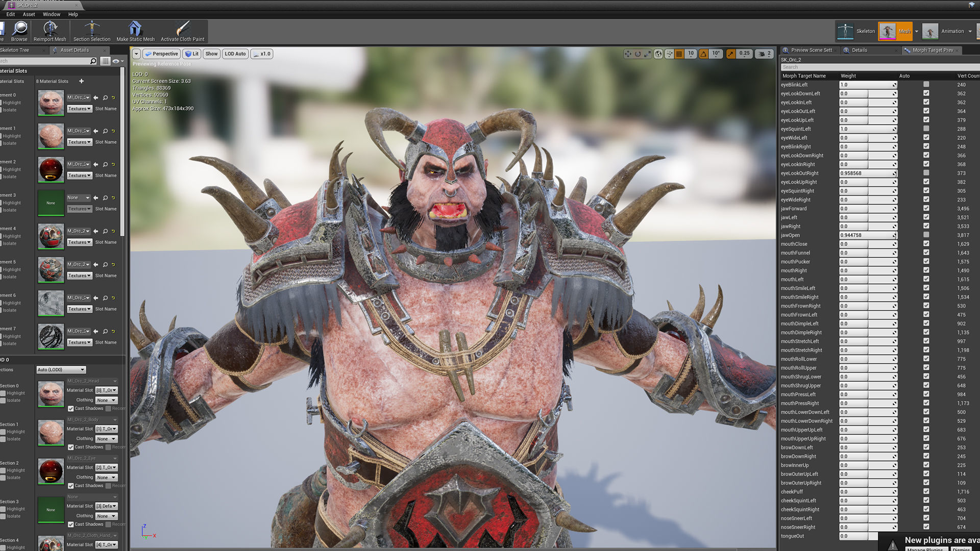This screenshot has height=551, width=980.
Task: Toggle grid snapping in viewport toolbar
Action: (679, 54)
